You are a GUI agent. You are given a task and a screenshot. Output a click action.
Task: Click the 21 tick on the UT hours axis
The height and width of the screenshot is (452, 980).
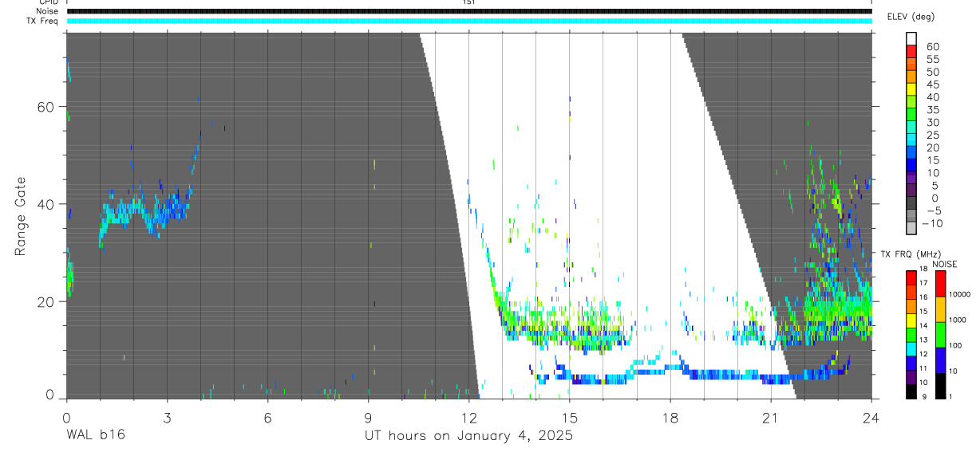click(x=771, y=416)
